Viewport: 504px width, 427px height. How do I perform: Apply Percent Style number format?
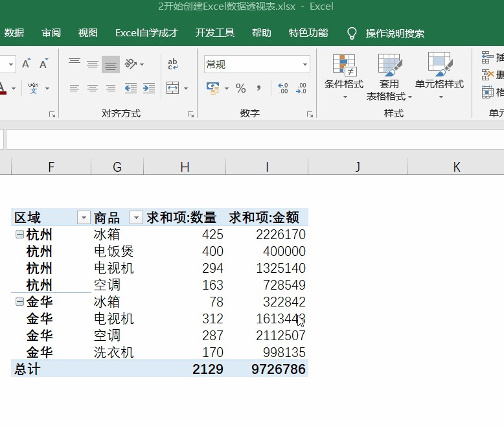[240, 88]
